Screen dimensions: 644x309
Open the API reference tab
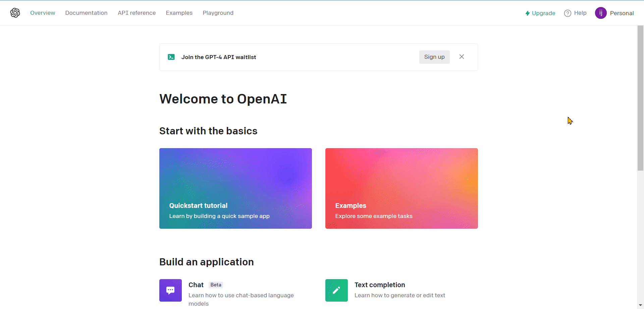(x=137, y=13)
